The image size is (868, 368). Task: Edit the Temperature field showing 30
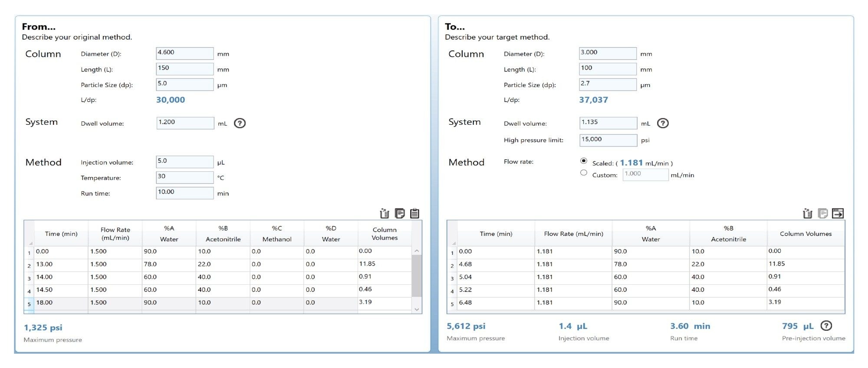[x=185, y=177]
